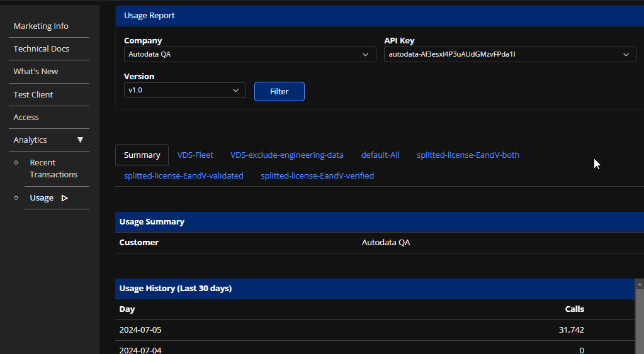644x354 pixels.
Task: Click the Calls column header
Action: click(x=574, y=309)
